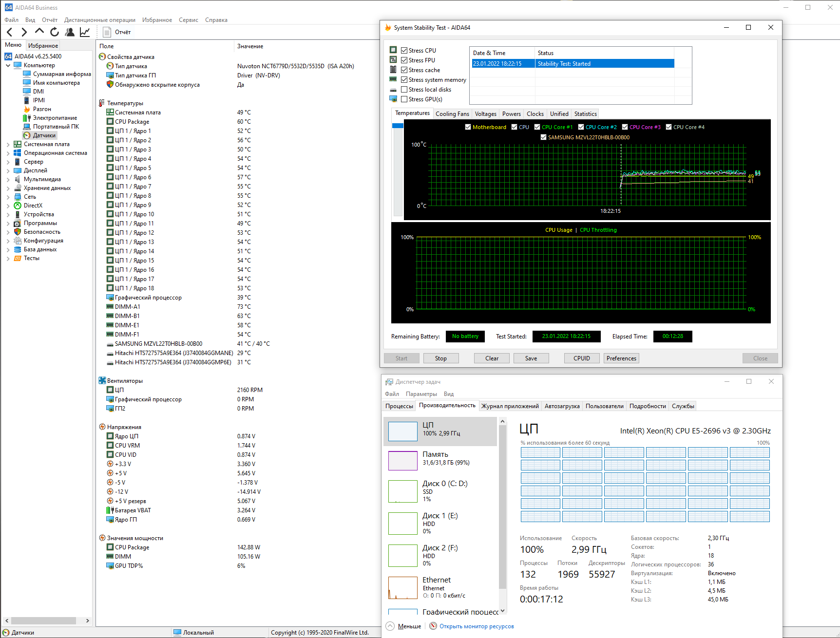
Task: Enable Stress local disks checkbox
Action: coord(404,90)
